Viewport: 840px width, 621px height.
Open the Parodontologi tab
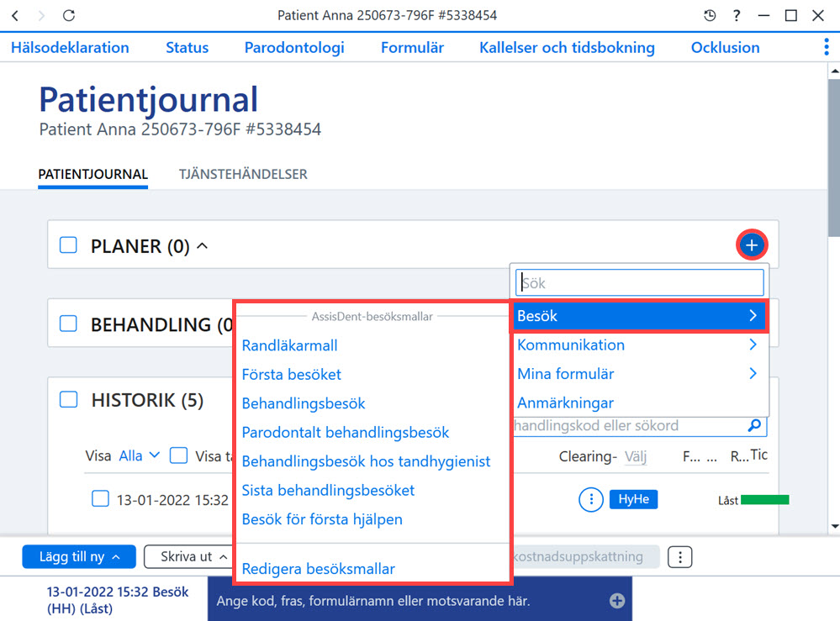coord(294,48)
